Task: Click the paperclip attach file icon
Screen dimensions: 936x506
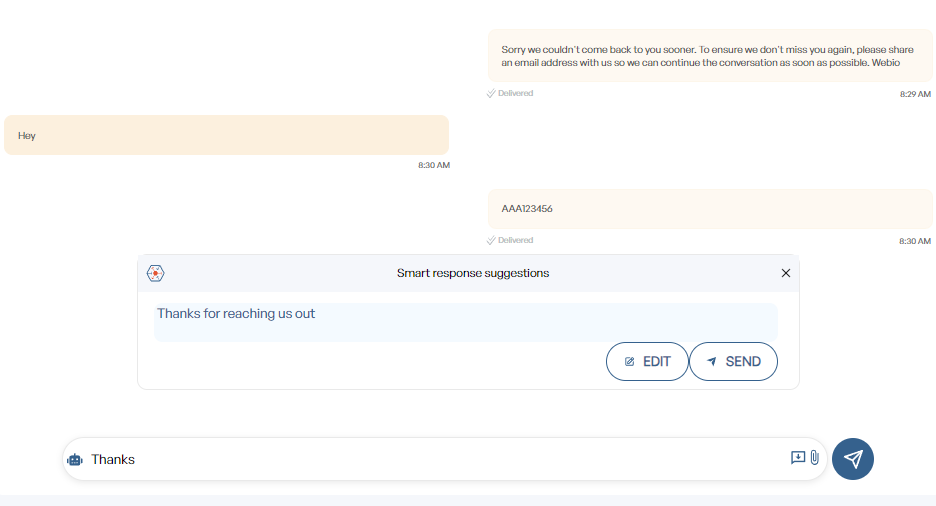Action: (x=815, y=458)
